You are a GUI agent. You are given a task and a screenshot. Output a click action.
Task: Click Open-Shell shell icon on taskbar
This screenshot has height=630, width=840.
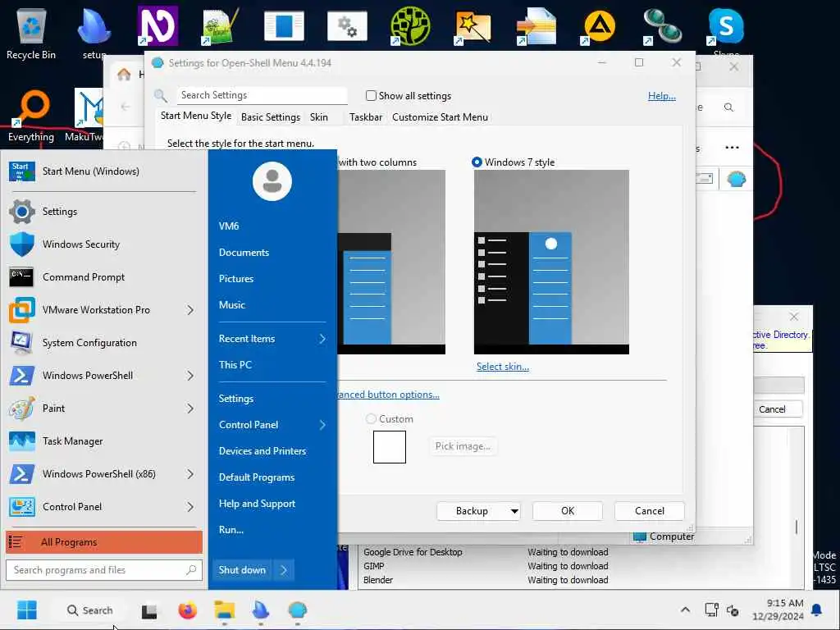coord(298,610)
